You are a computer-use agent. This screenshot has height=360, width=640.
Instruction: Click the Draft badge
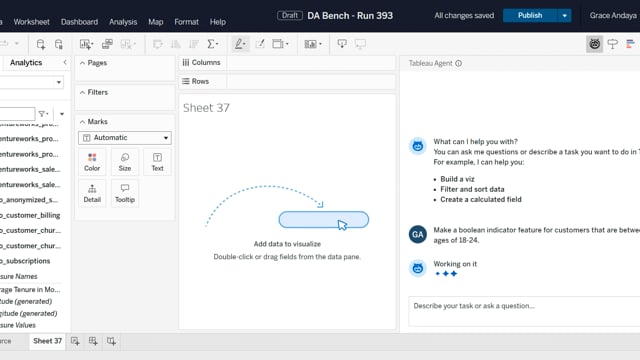point(290,16)
